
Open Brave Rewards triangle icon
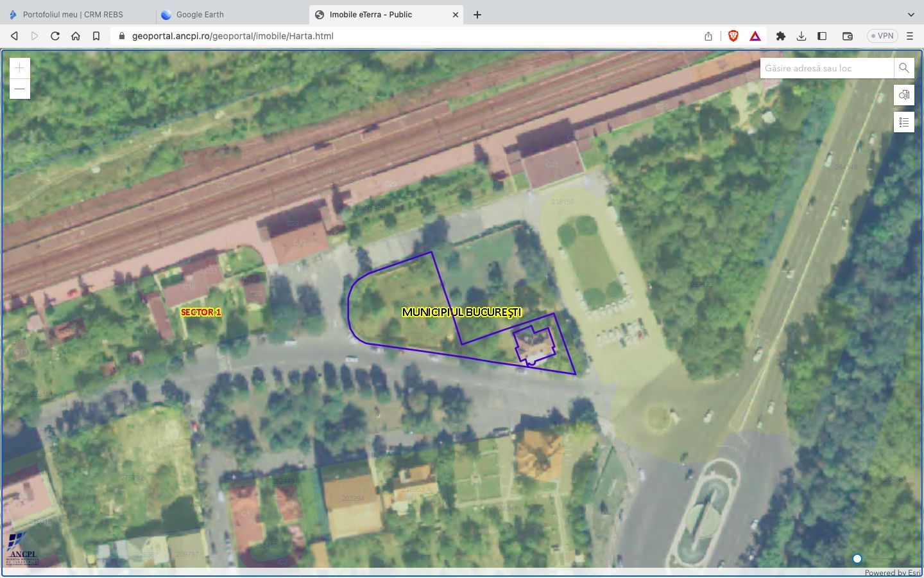[755, 36]
